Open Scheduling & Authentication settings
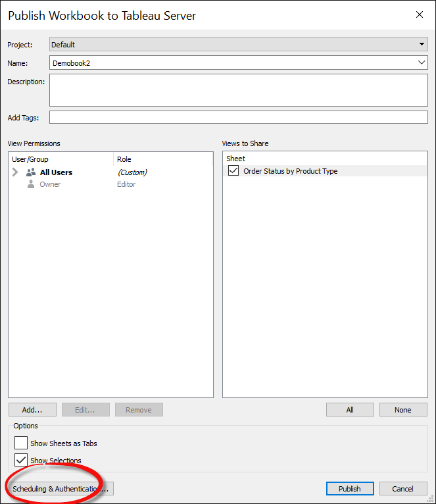Screen dimensions: 436x504 pyautogui.click(x=61, y=489)
